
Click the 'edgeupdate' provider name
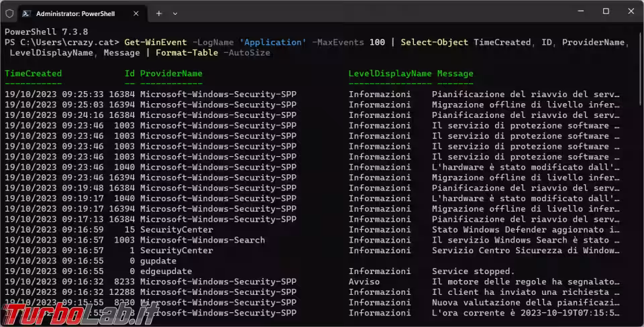[x=166, y=271]
